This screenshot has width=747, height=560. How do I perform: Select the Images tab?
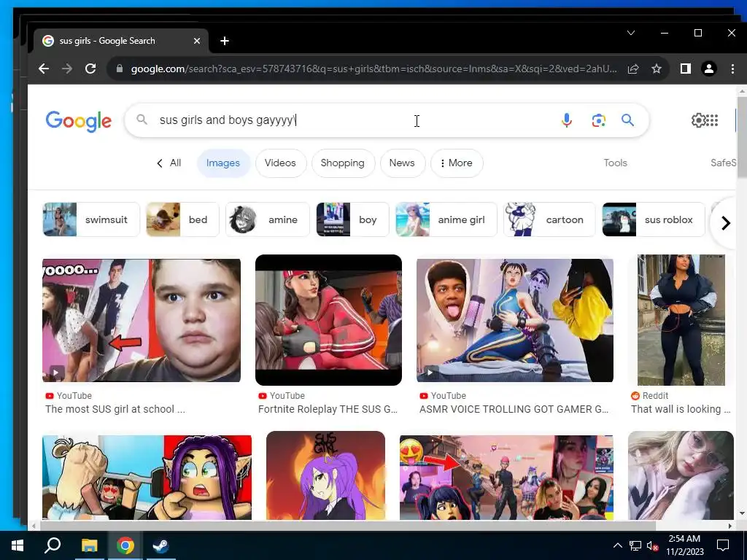click(x=223, y=163)
